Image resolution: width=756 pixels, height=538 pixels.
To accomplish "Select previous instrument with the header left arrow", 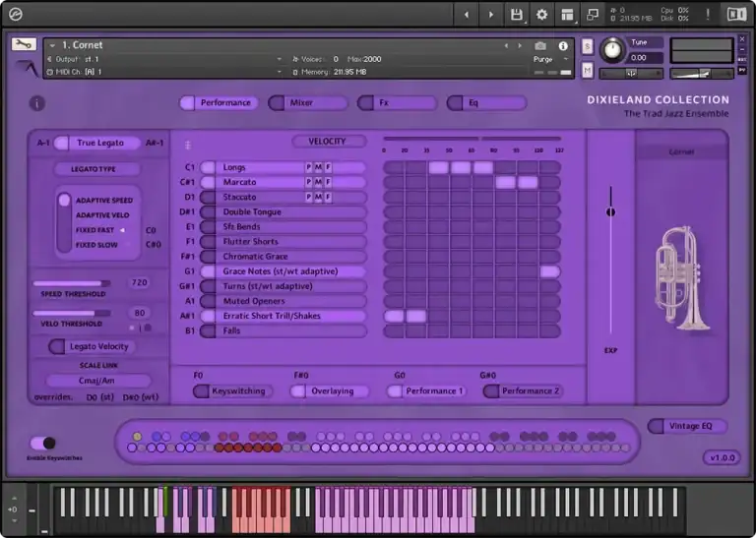I will (x=506, y=46).
